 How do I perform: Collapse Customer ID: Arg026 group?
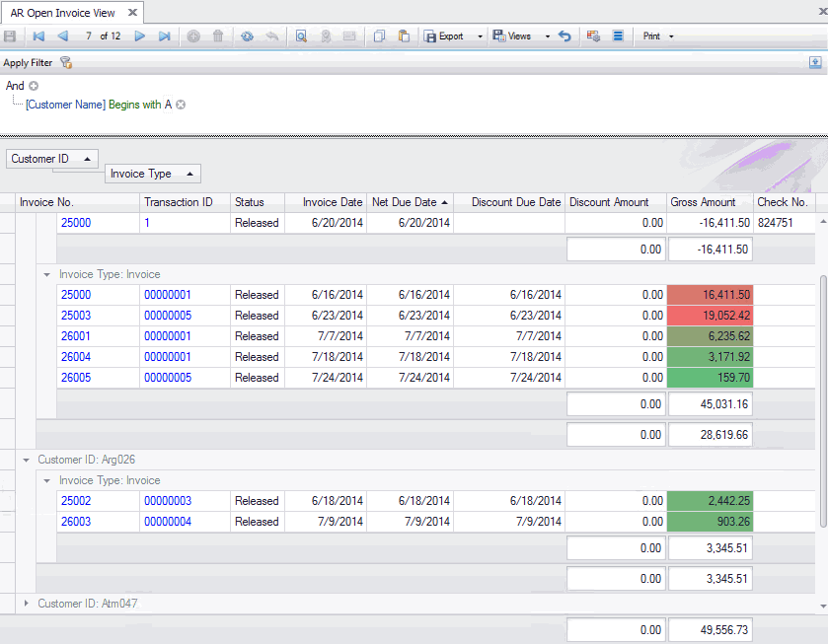26,460
